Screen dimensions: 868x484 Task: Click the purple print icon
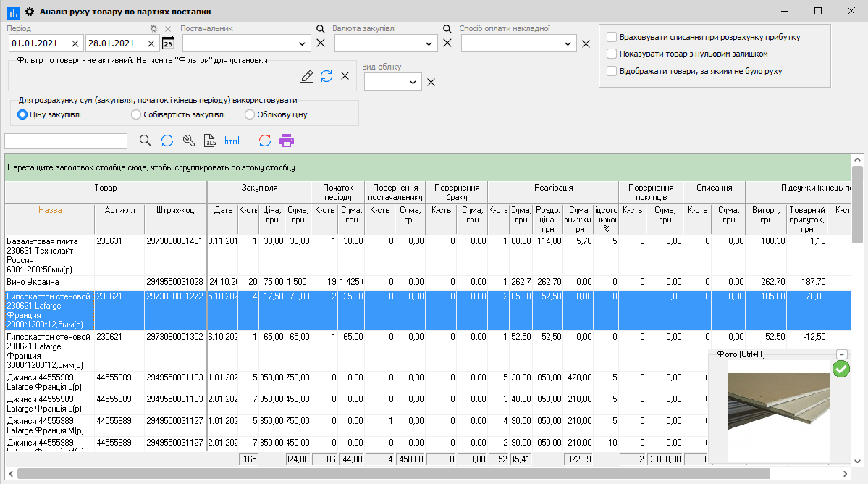tap(287, 141)
